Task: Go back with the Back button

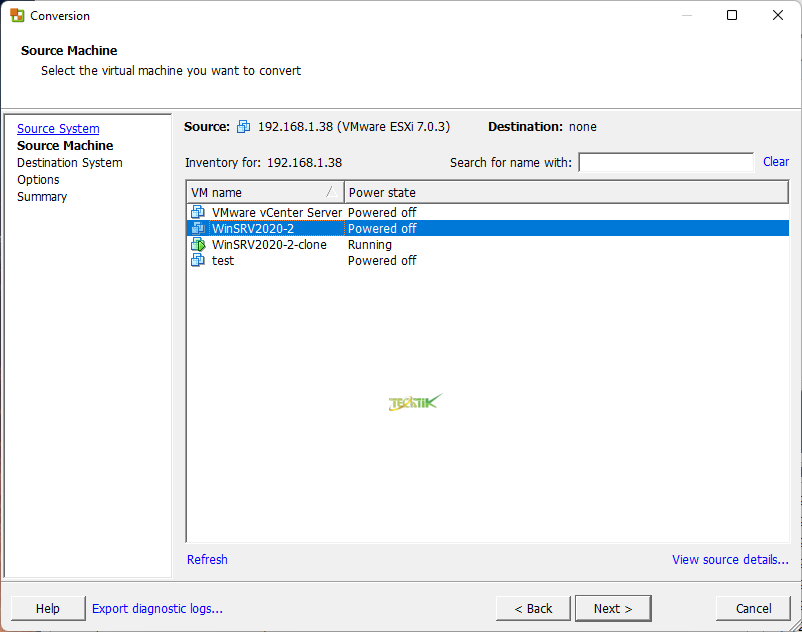Action: pos(533,608)
